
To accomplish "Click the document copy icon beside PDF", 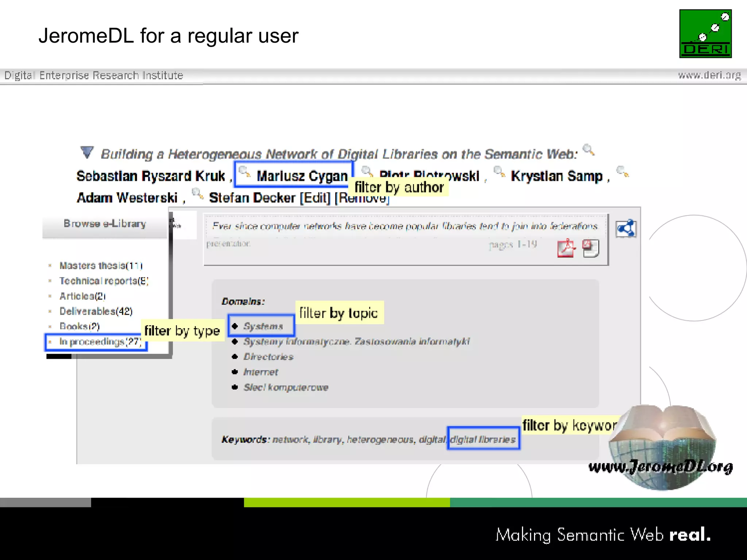I will (x=591, y=249).
